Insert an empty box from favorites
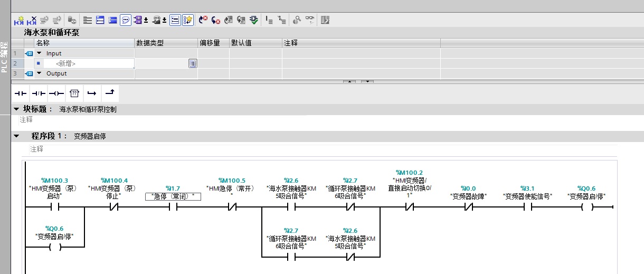Screen dimensions: 644x274 pos(74,93)
